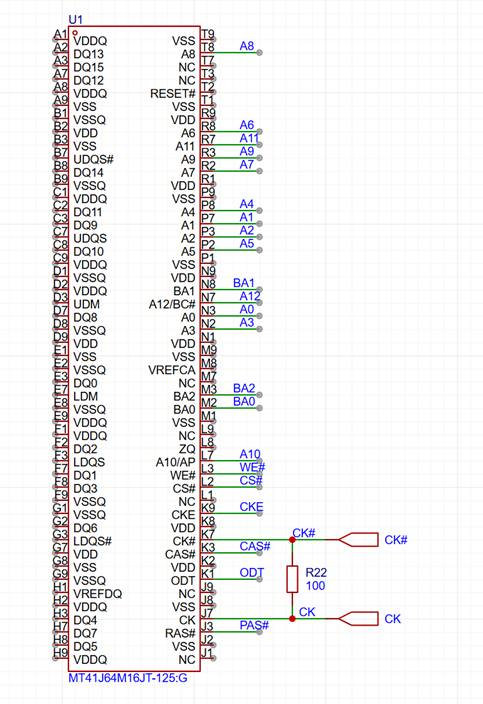The image size is (483, 704).
Task: Click the CKE net label
Action: pyautogui.click(x=251, y=506)
